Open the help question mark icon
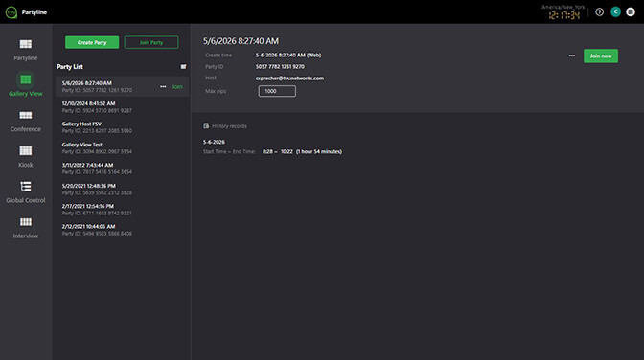Screen dimensions: 644x360 tap(599, 11)
